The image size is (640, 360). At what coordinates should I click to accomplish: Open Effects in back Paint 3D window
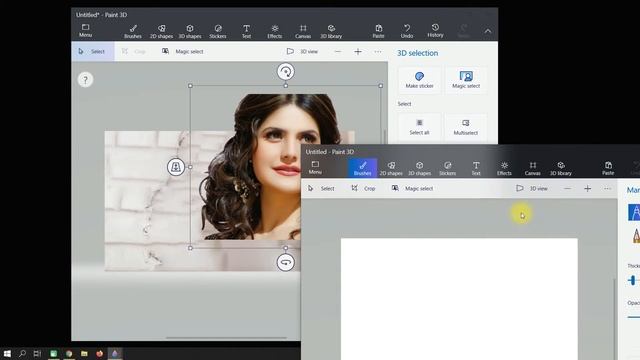click(275, 31)
